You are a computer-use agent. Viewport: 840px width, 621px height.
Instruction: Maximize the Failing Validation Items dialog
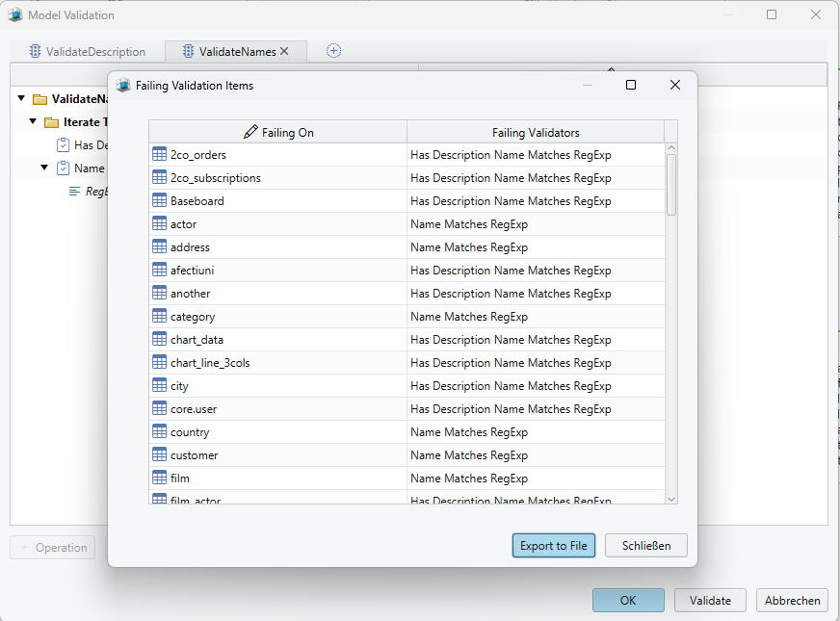[x=631, y=85]
